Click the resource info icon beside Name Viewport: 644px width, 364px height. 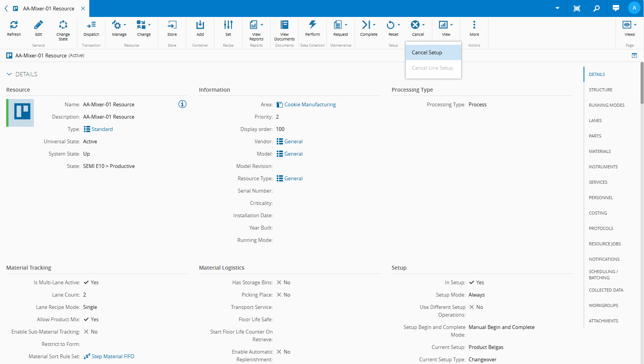coord(182,104)
